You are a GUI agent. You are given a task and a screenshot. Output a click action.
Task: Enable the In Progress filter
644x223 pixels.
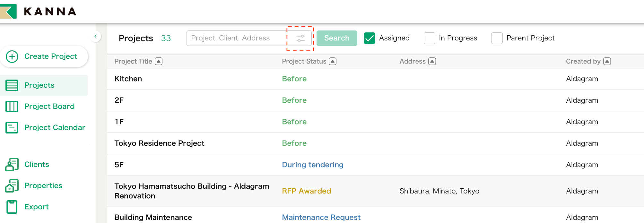point(430,38)
